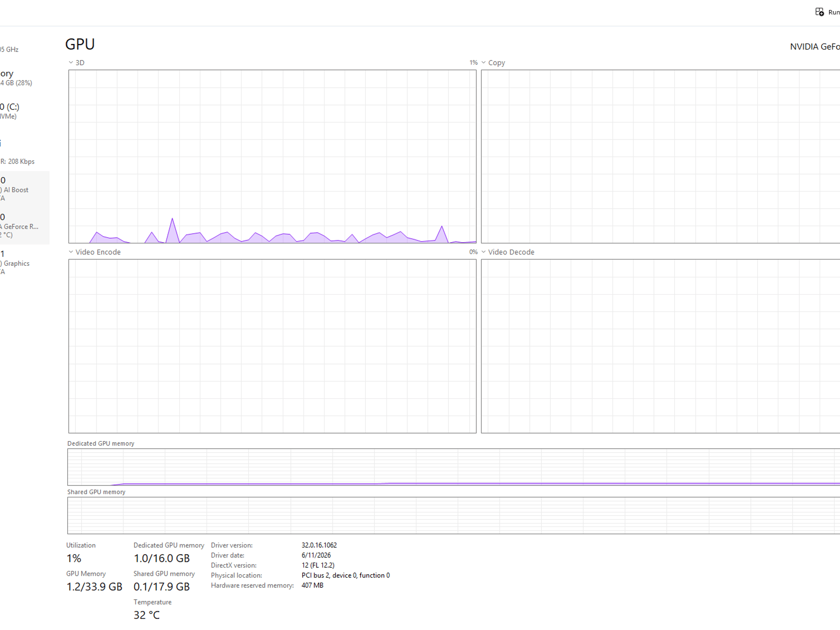Click the GPU heading text

[80, 44]
